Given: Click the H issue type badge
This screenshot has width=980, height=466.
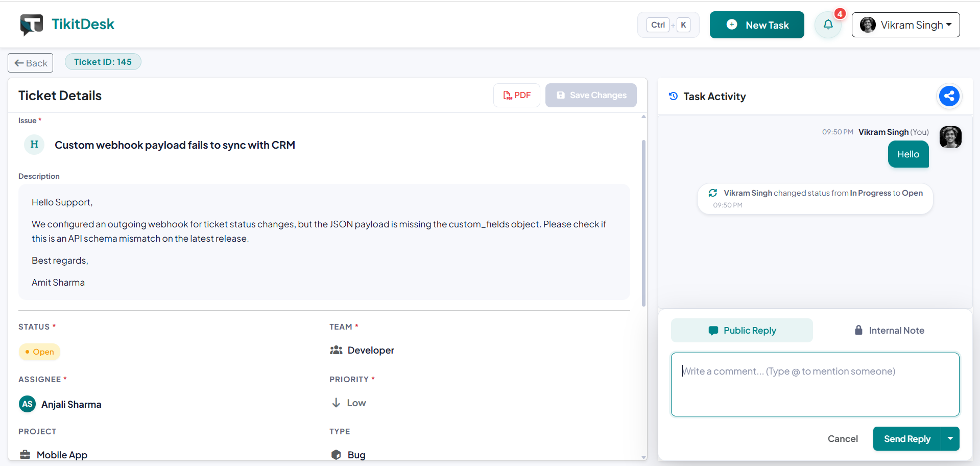Looking at the screenshot, I should pos(34,145).
